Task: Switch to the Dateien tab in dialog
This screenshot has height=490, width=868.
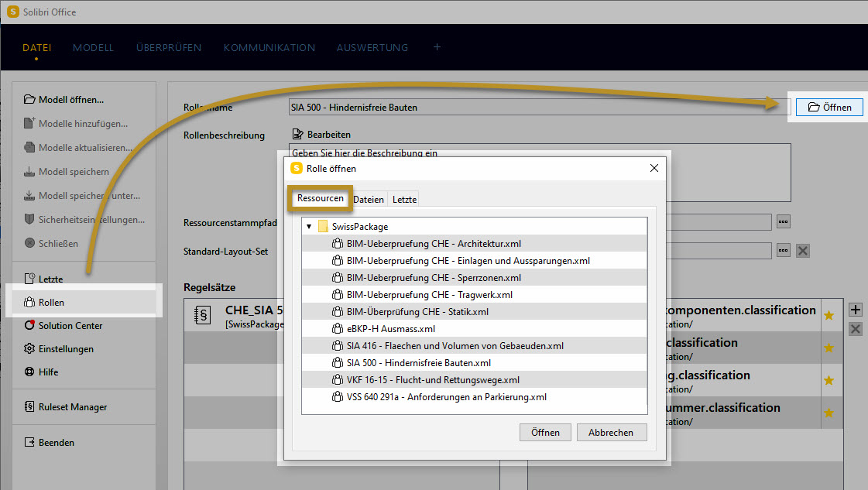Action: [368, 199]
